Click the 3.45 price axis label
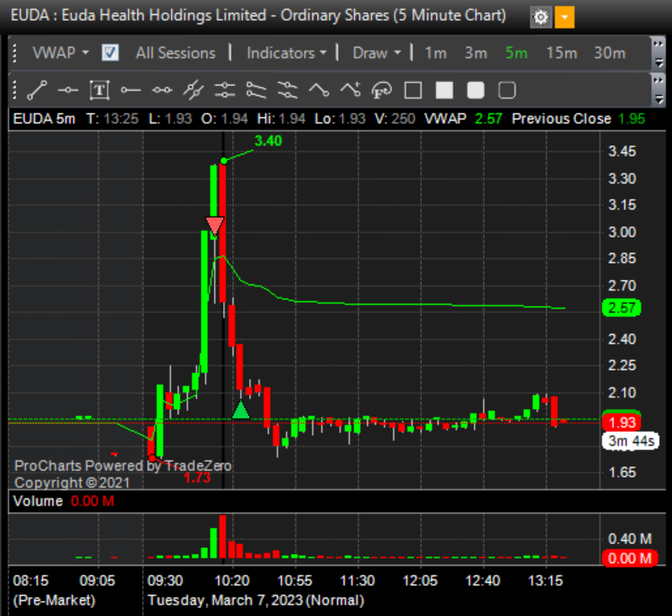 (622, 151)
